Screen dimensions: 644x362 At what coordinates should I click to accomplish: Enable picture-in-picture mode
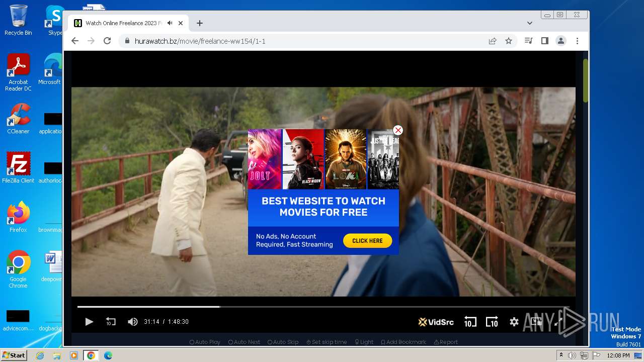coord(536,322)
